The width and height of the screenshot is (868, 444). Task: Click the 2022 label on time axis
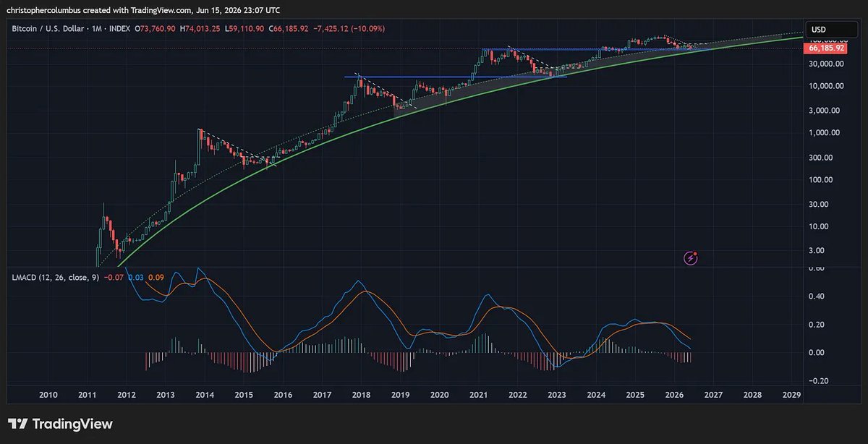click(518, 396)
